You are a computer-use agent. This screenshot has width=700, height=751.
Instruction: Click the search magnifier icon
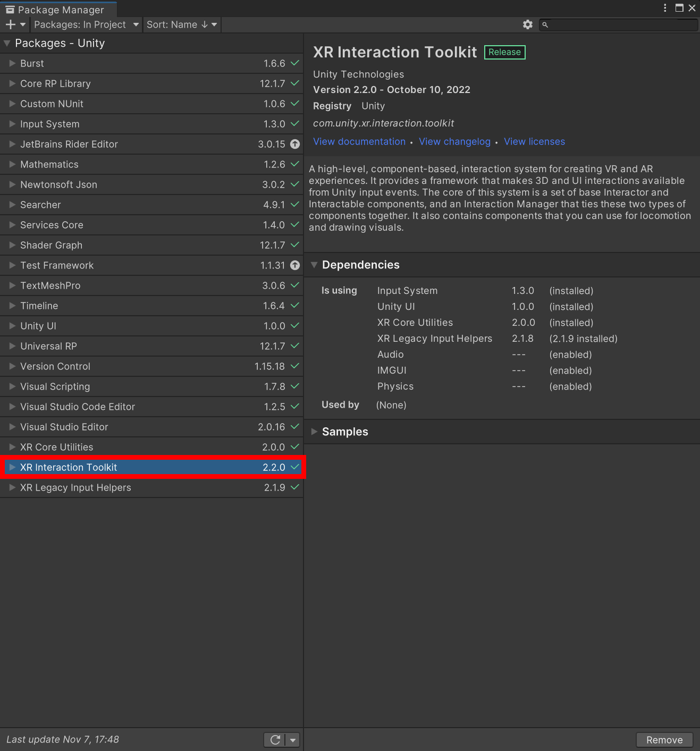click(x=545, y=24)
